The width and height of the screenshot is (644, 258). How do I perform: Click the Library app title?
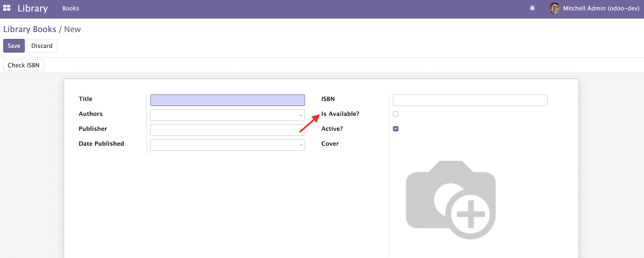coord(33,8)
